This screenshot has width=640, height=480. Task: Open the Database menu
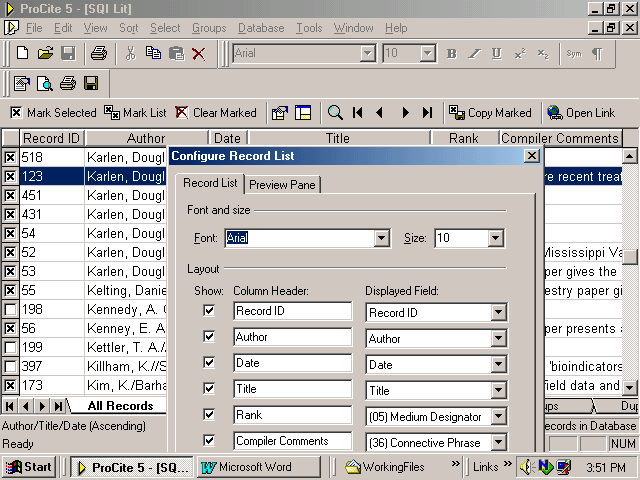point(261,28)
